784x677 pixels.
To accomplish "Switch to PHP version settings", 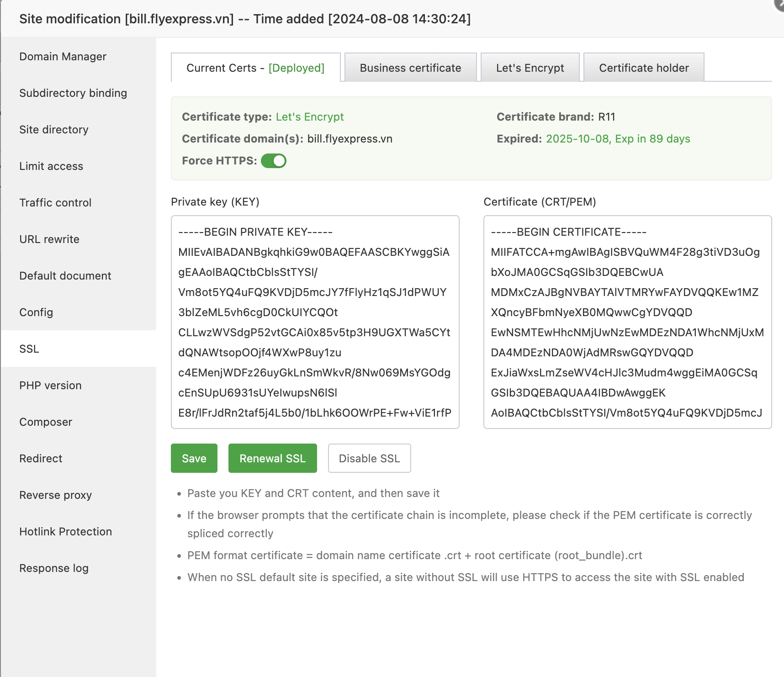I will coord(50,386).
